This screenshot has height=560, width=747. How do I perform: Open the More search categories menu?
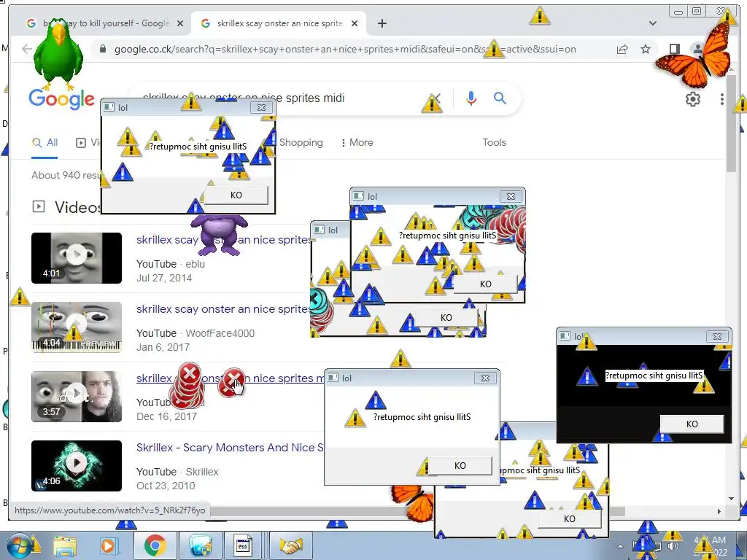tap(357, 142)
